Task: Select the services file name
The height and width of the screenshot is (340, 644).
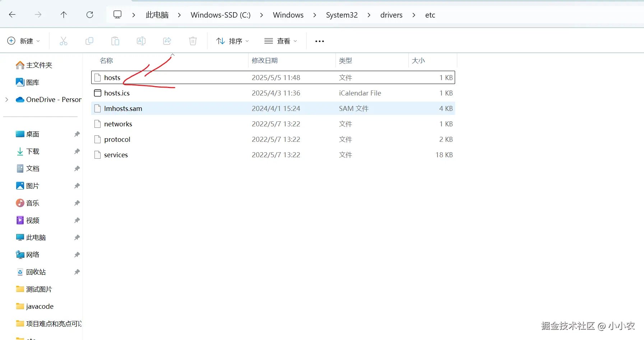Action: point(116,155)
